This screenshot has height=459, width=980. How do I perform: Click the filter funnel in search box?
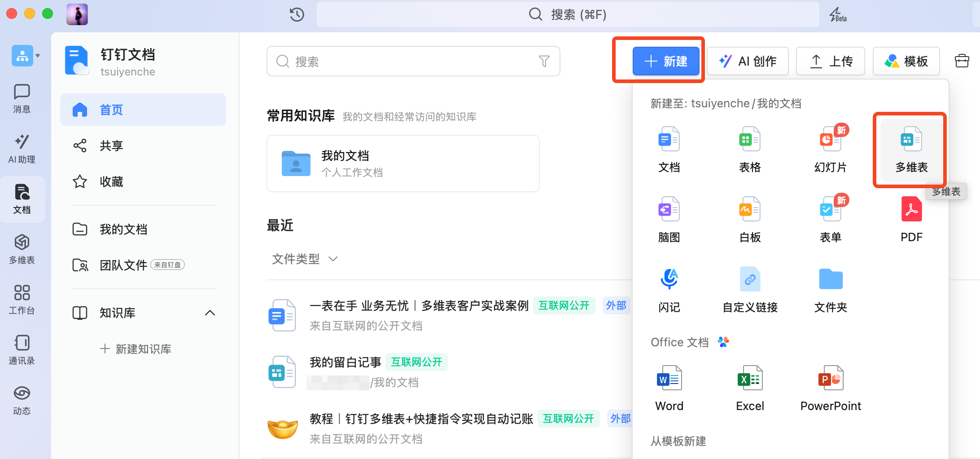point(544,61)
